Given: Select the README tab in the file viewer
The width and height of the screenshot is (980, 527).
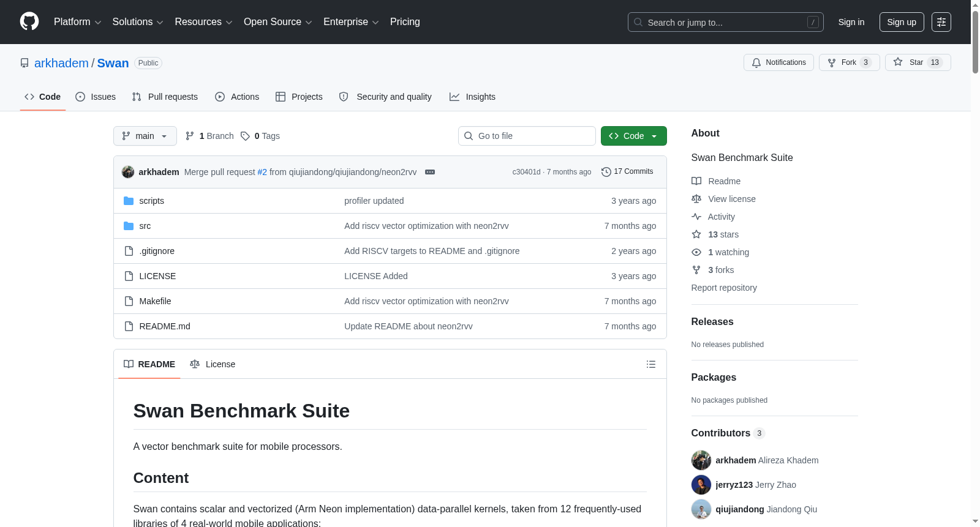Looking at the screenshot, I should coord(149,364).
